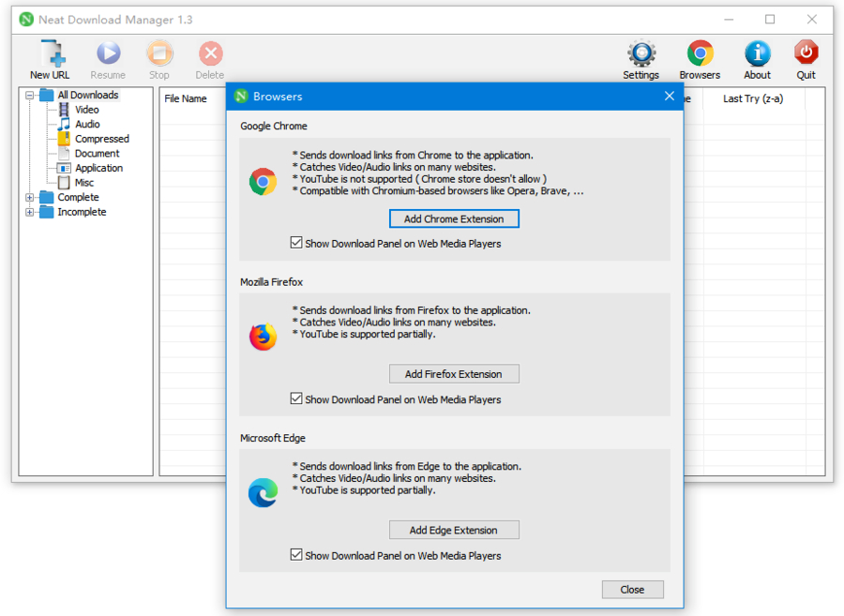Click the New URL toolbar icon
844x616 pixels.
coord(53,53)
